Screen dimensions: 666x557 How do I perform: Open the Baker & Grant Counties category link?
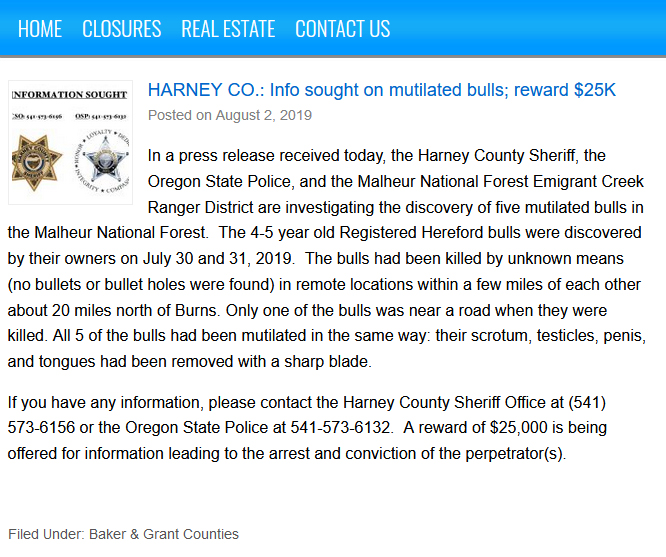click(164, 534)
